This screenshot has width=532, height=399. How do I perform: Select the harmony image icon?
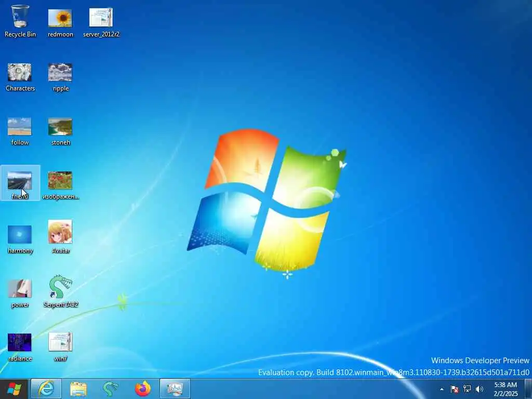(20, 240)
